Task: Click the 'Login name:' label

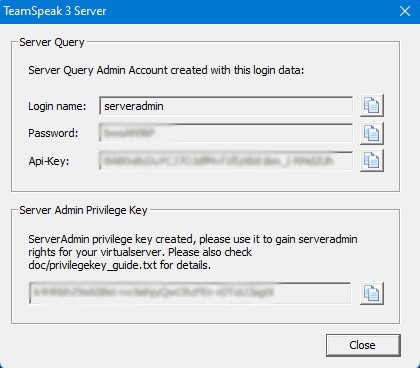Action: click(x=57, y=106)
